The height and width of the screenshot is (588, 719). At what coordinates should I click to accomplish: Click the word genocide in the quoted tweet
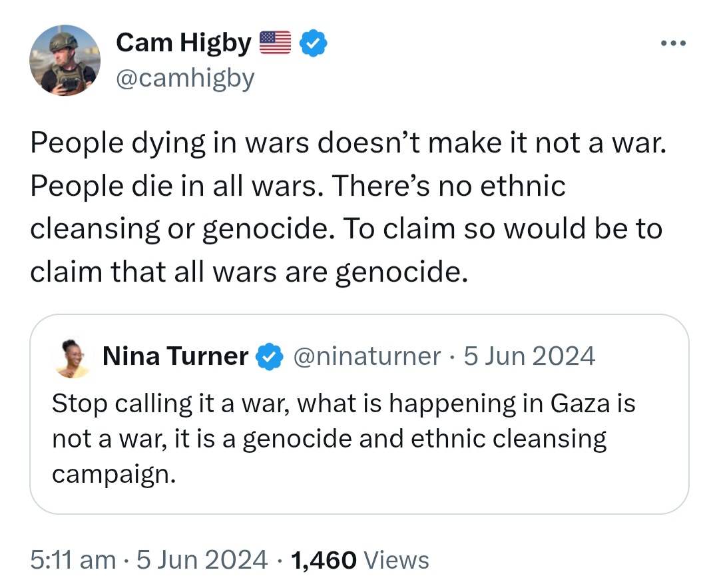click(x=298, y=439)
